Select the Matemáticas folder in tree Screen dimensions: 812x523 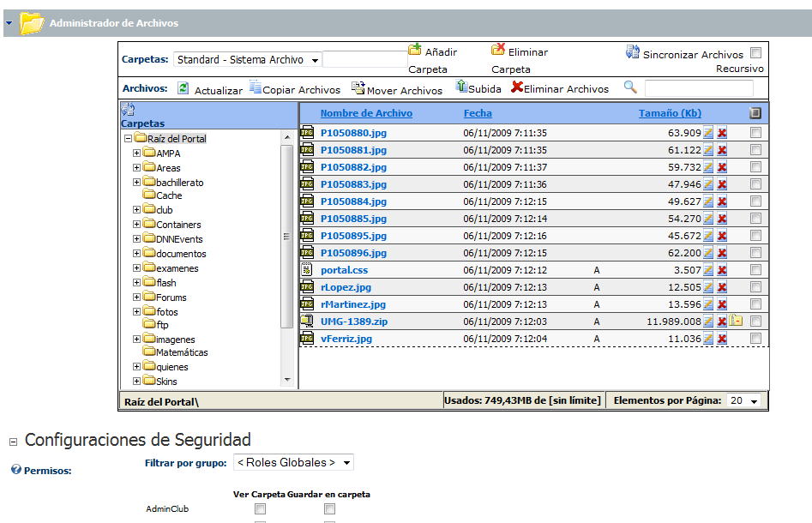coord(182,352)
